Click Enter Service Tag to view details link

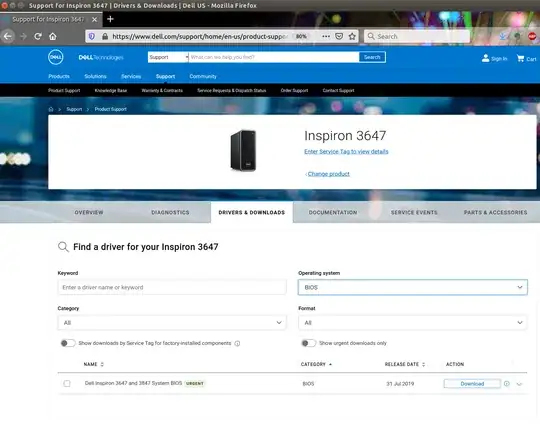346,152
